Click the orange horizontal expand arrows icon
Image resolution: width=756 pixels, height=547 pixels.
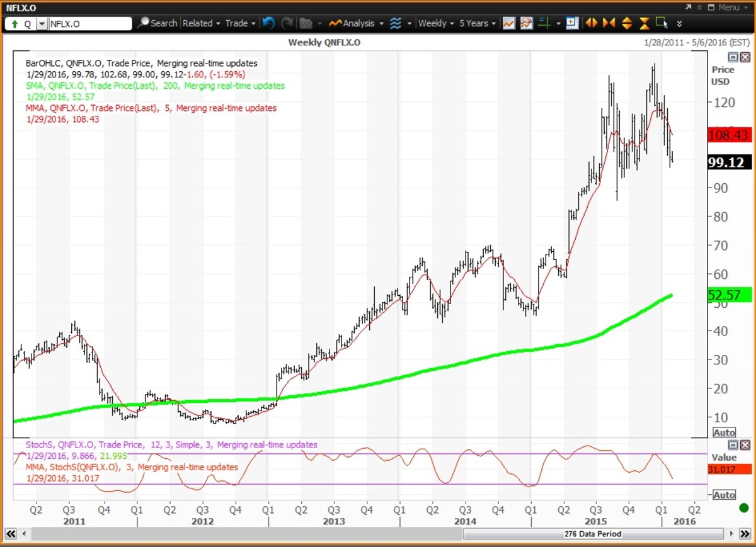pos(591,23)
